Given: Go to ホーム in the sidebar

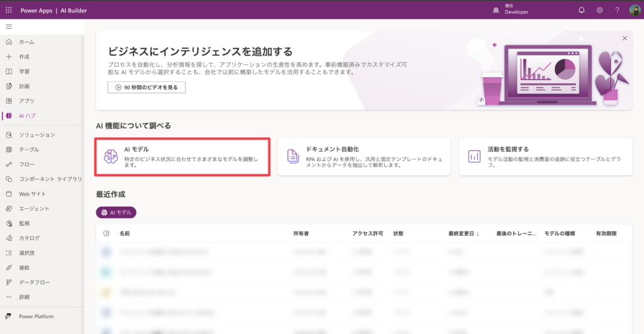Looking at the screenshot, I should pyautogui.click(x=26, y=42).
